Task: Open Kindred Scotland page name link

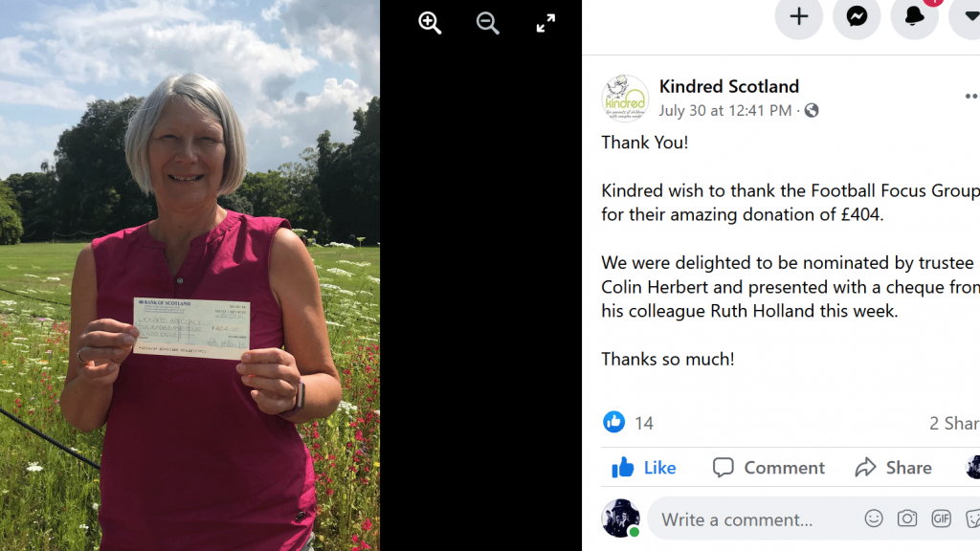Action: [728, 86]
